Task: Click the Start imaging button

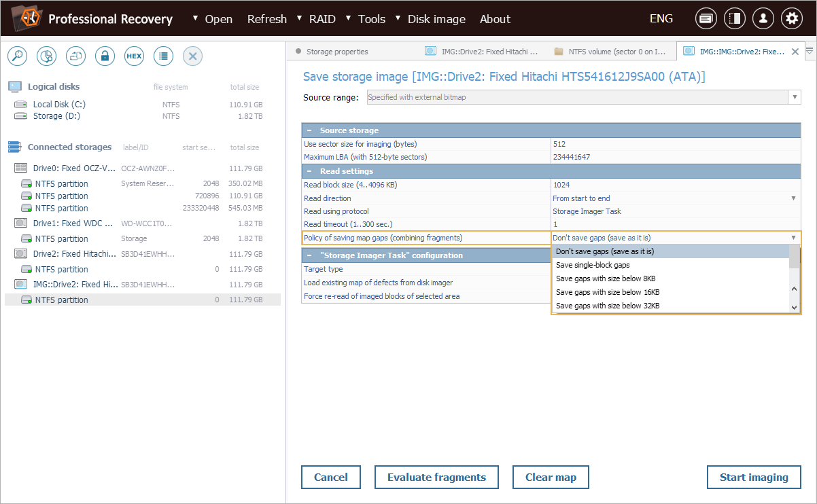Action: tap(754, 477)
